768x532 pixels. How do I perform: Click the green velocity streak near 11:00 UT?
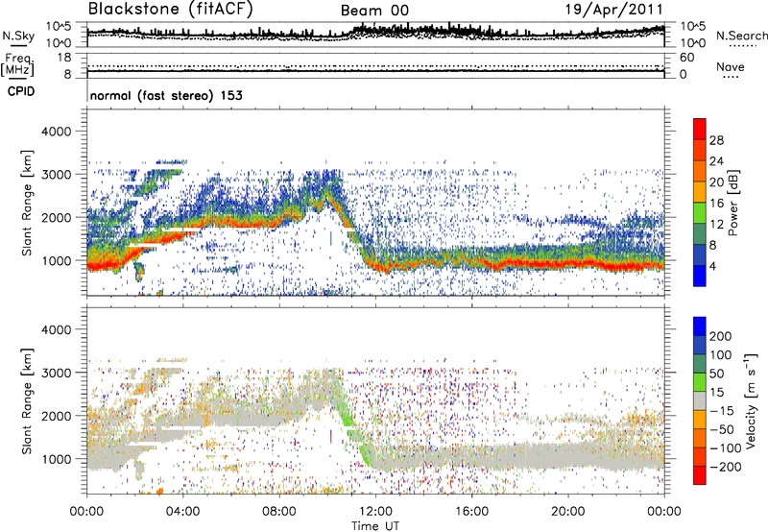348,417
